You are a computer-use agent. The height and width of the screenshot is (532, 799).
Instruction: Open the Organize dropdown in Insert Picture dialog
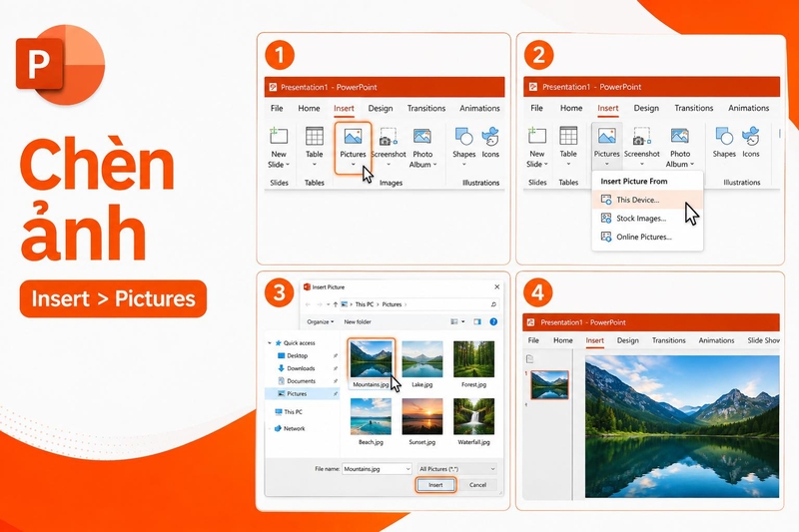click(x=320, y=321)
